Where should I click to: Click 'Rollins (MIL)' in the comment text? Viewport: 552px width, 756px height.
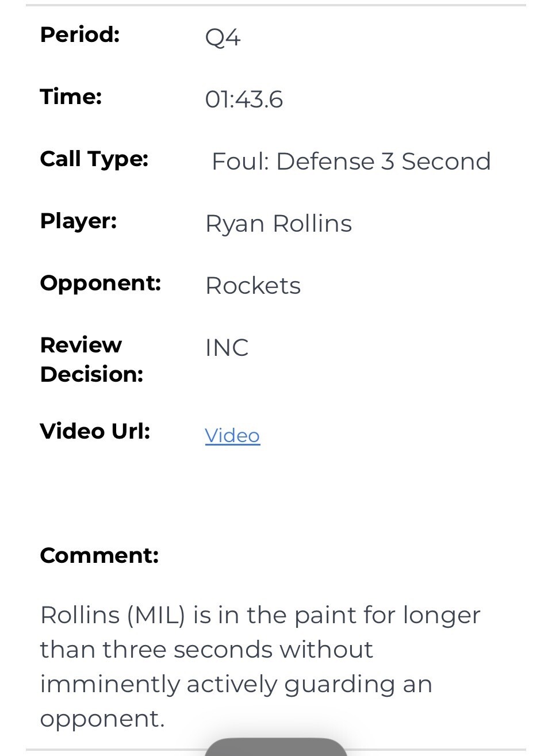pos(113,615)
